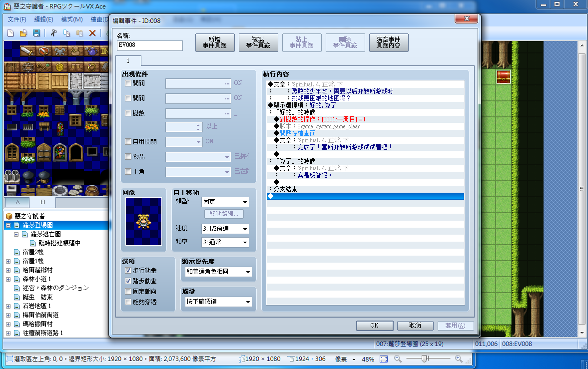Enable the second 開關 condition checkbox
588x369 pixels.
128,98
